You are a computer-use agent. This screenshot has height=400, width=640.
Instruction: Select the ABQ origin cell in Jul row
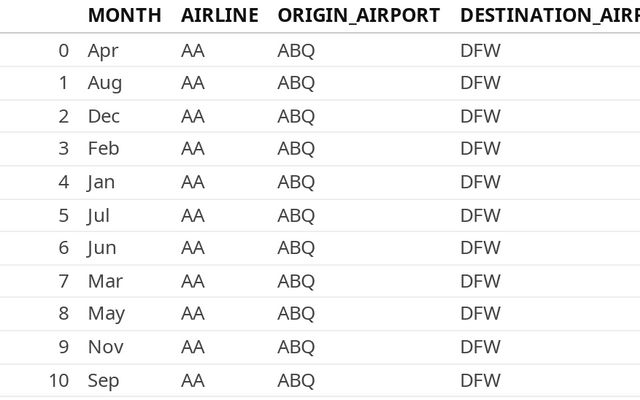coord(296,215)
